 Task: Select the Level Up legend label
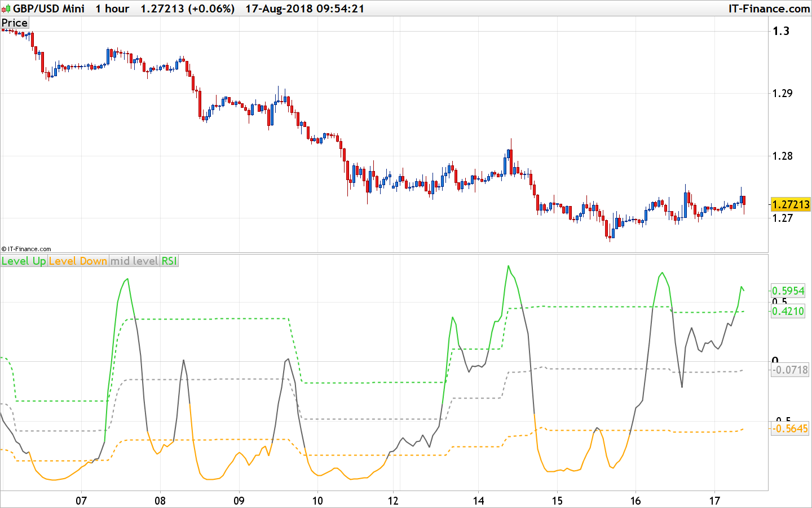24,261
